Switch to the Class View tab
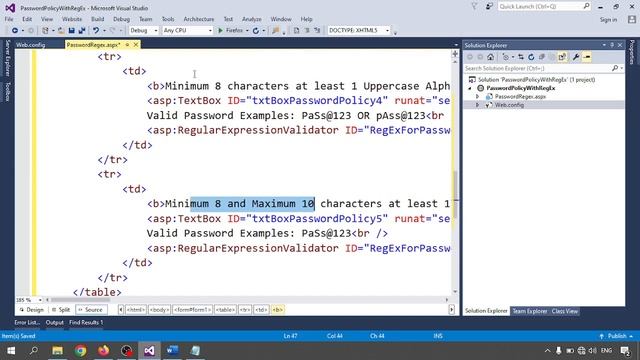This screenshot has height=360, width=640. pyautogui.click(x=564, y=311)
